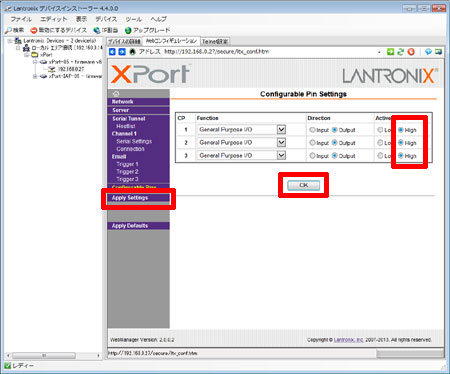Click the Upgrade globe toolbar icon
The image size is (450, 374).
coord(128,30)
